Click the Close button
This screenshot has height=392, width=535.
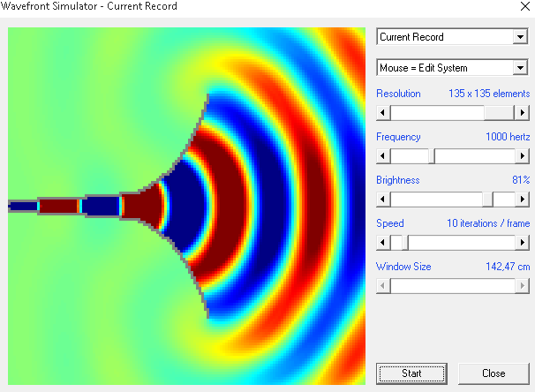(x=494, y=373)
